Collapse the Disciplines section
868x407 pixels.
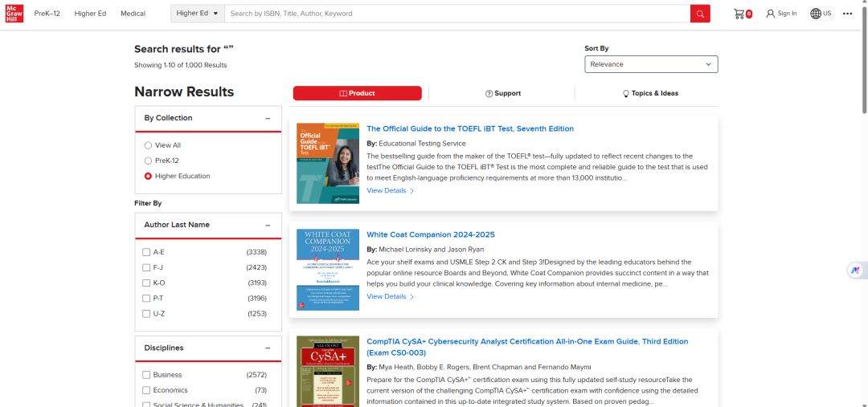pyautogui.click(x=268, y=348)
